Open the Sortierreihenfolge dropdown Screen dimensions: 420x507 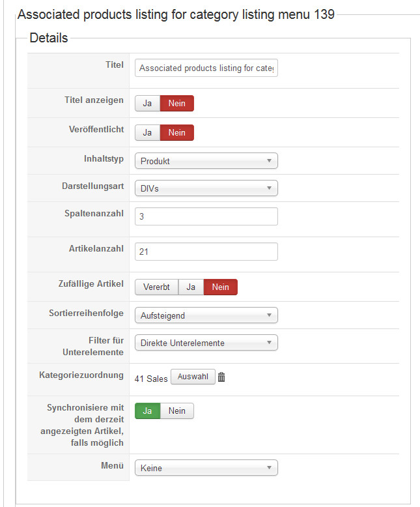tap(206, 315)
